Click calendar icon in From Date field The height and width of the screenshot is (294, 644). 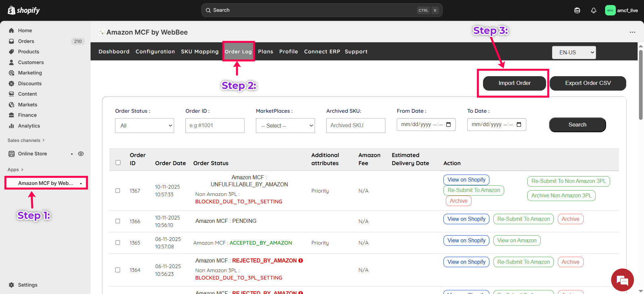(x=448, y=125)
